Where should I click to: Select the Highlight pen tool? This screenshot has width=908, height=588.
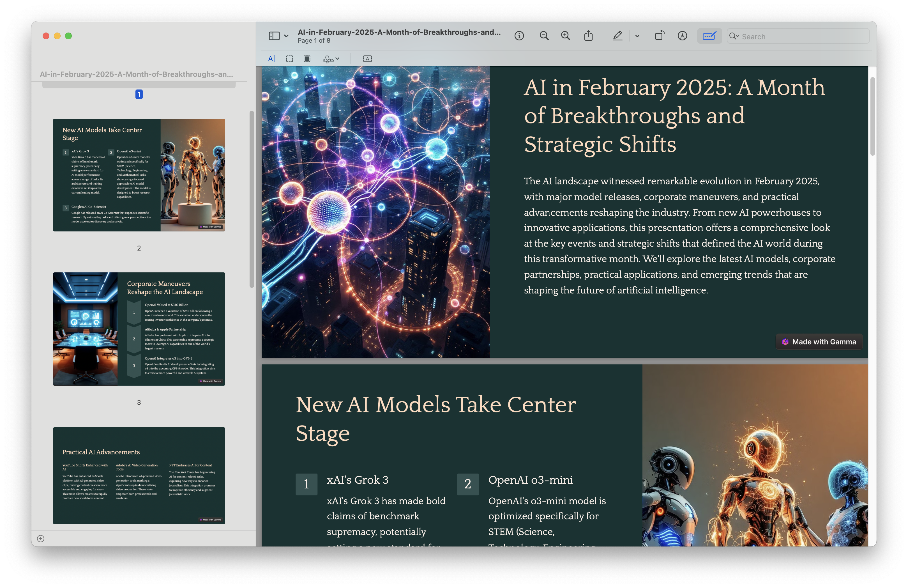tap(617, 36)
